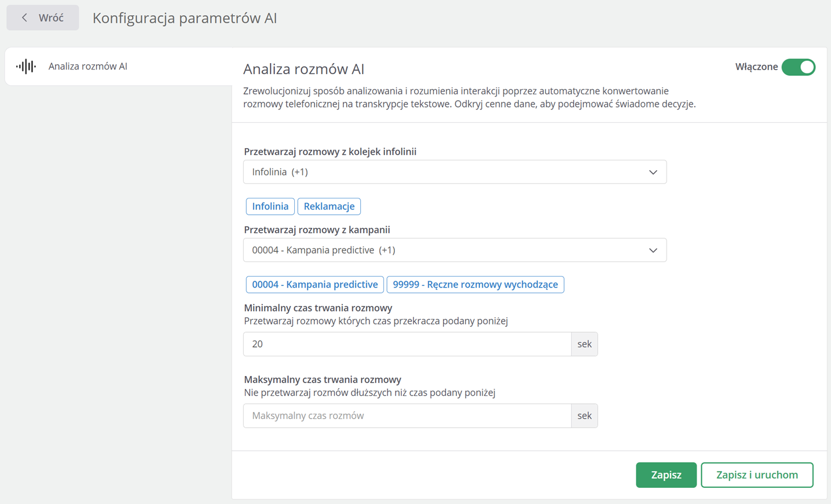The image size is (831, 504).
Task: Click into the Maksymalny czas rozmów field
Action: click(407, 416)
